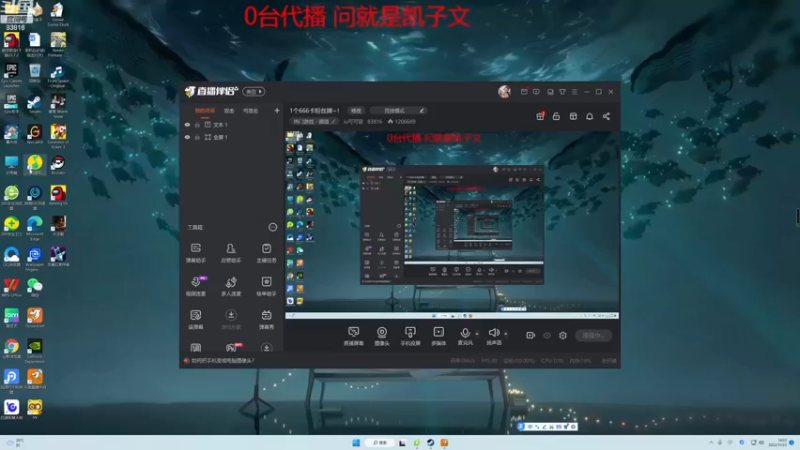This screenshot has height=450, width=800.
Task: Open the 榜单助手 tool
Action: click(266, 286)
